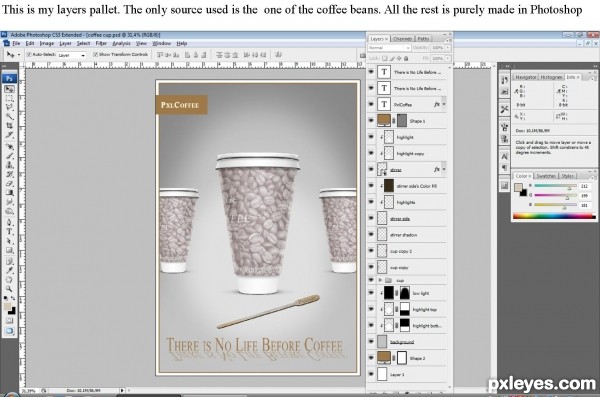Click the toolbox foreground color swatch

7,307
